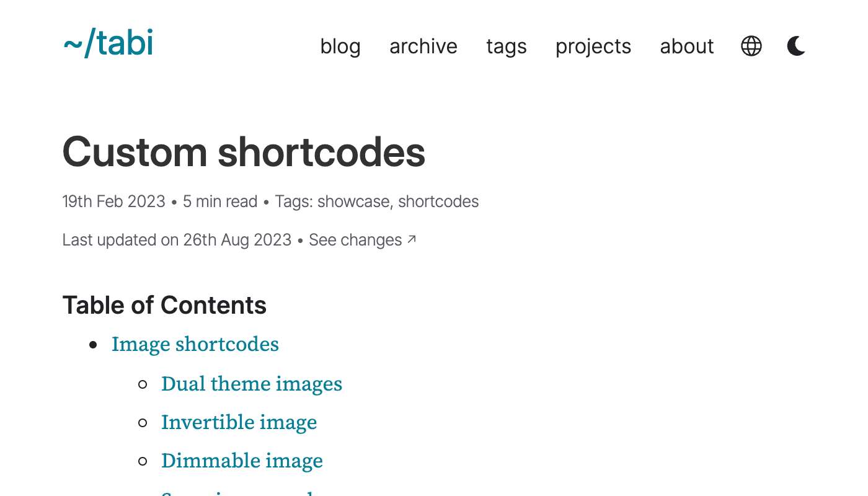
Task: Click the Table of Contents heading
Action: (164, 304)
